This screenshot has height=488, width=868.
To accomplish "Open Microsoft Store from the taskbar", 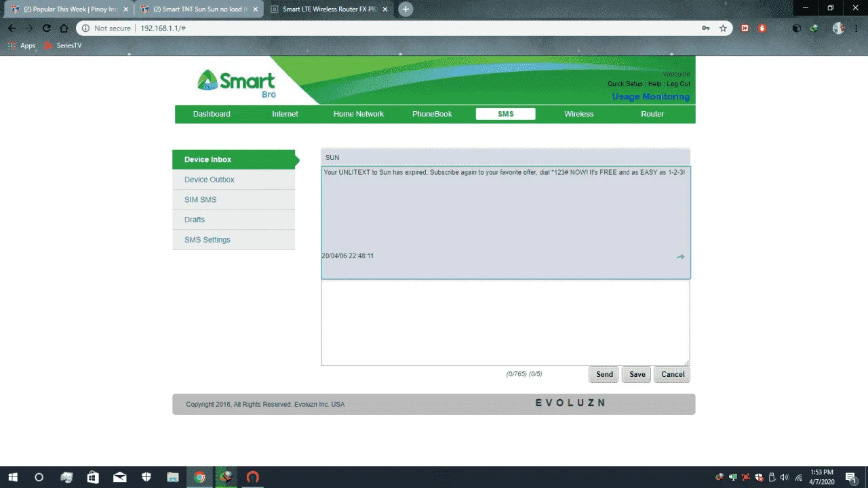I will pyautogui.click(x=93, y=477).
